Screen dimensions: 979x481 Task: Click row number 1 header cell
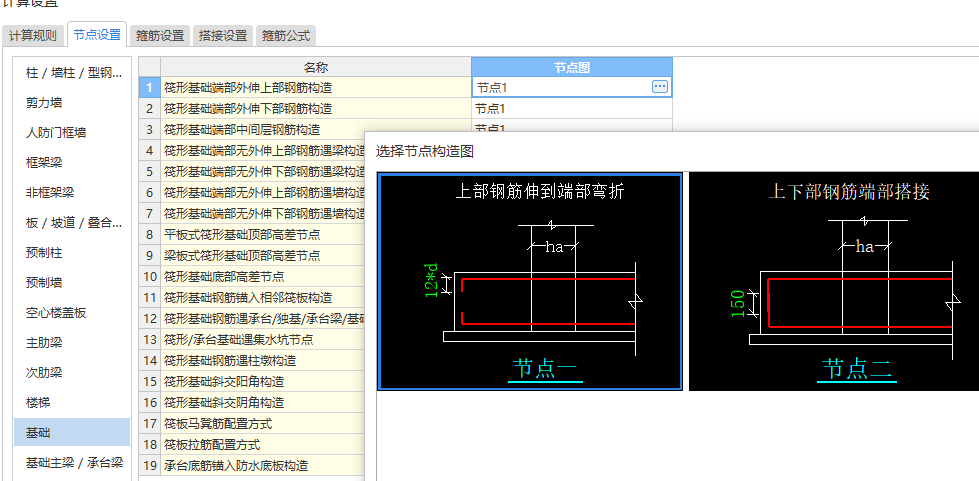pos(149,87)
